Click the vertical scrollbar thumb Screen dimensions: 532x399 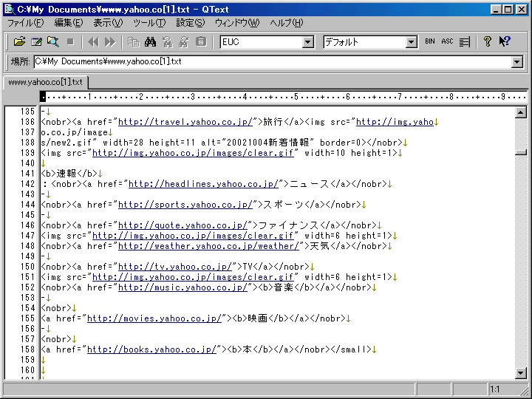[x=520, y=152]
